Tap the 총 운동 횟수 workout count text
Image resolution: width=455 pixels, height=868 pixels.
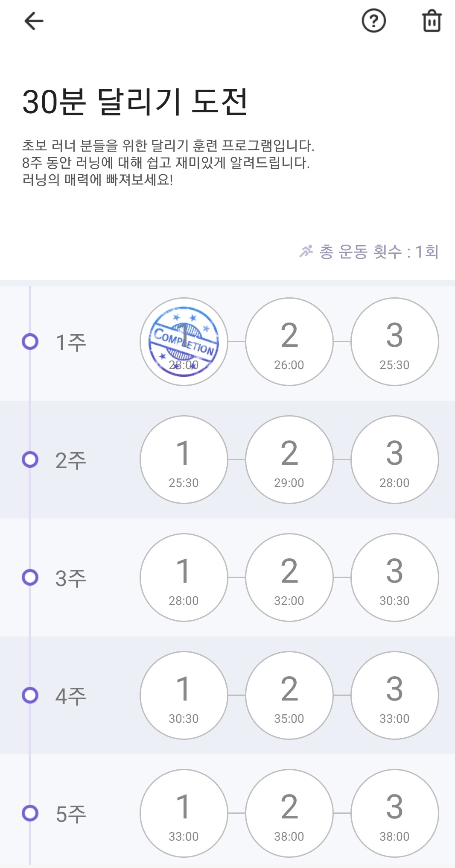tap(379, 252)
